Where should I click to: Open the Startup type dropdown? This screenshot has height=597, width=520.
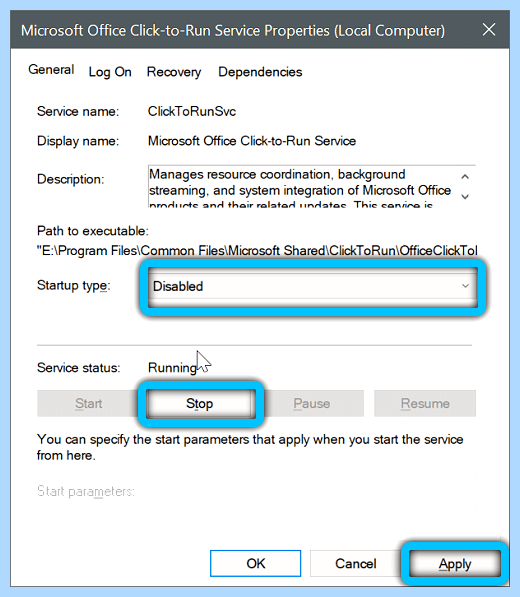(313, 286)
